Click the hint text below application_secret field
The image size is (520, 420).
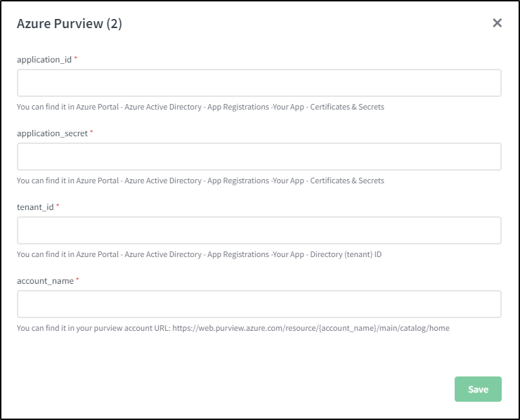click(x=200, y=181)
